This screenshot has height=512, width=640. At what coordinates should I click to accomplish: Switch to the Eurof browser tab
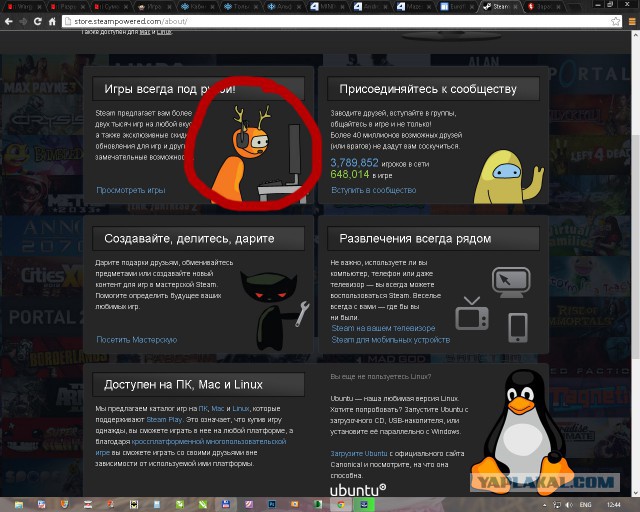pos(457,7)
